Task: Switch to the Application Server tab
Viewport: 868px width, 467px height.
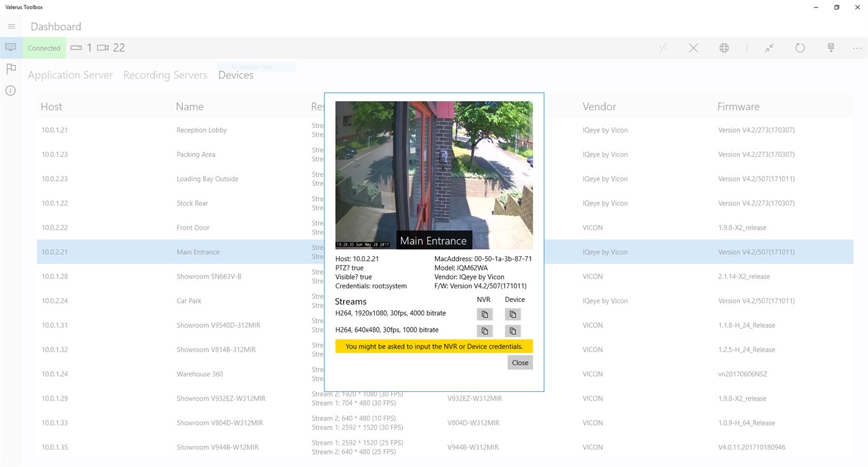Action: (70, 74)
